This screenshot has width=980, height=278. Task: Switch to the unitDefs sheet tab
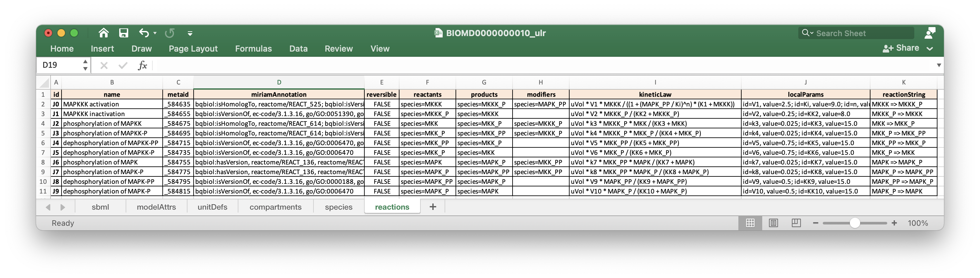coord(212,207)
